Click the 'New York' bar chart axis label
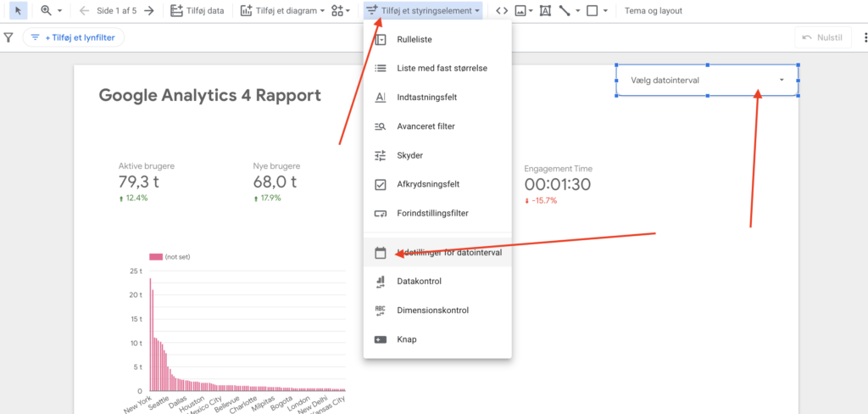 138,404
